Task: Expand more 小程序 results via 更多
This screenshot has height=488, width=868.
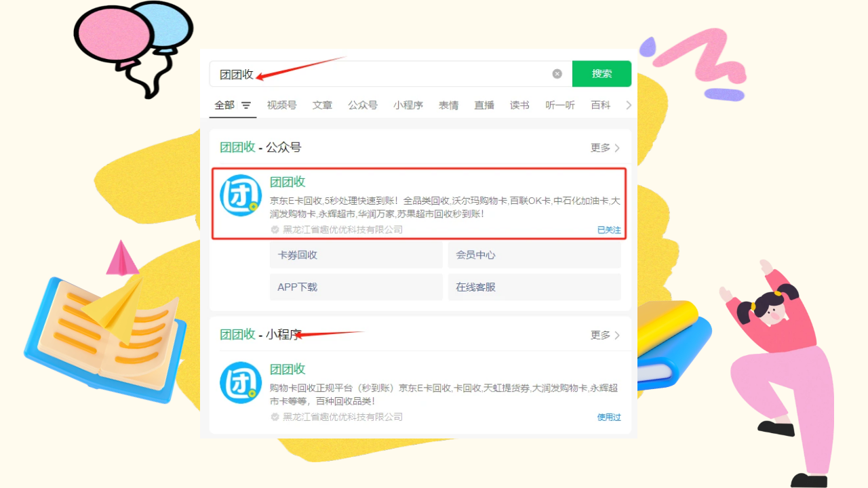Action: click(605, 335)
